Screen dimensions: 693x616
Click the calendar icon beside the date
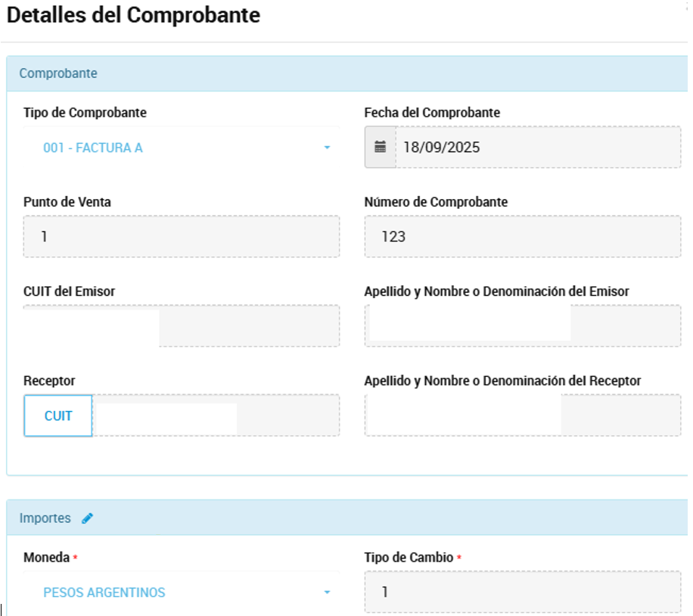pyautogui.click(x=381, y=147)
